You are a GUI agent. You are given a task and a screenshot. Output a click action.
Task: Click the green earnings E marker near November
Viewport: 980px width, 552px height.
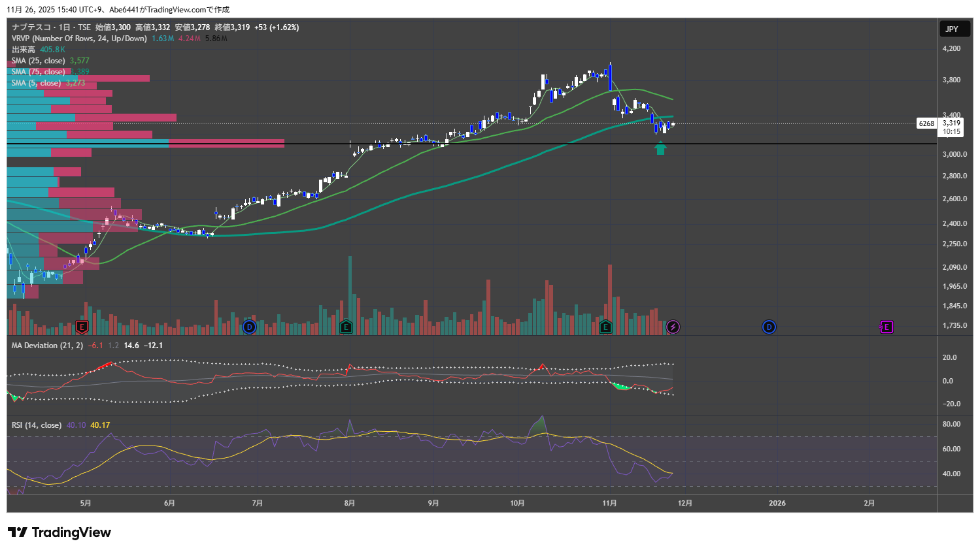[605, 327]
